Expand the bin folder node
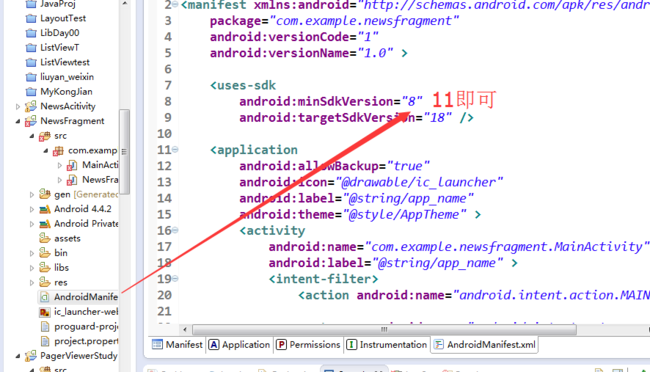This screenshot has height=372, width=650. click(x=32, y=253)
